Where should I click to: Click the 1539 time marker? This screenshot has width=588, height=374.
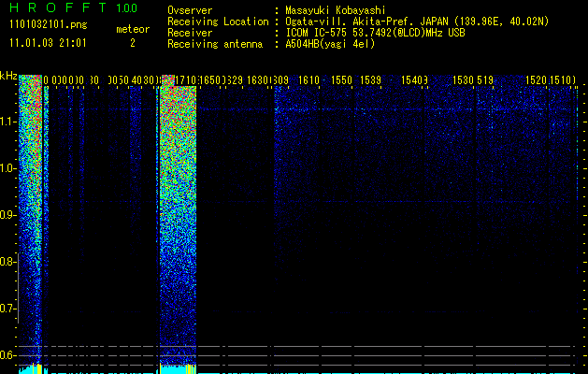[371, 80]
